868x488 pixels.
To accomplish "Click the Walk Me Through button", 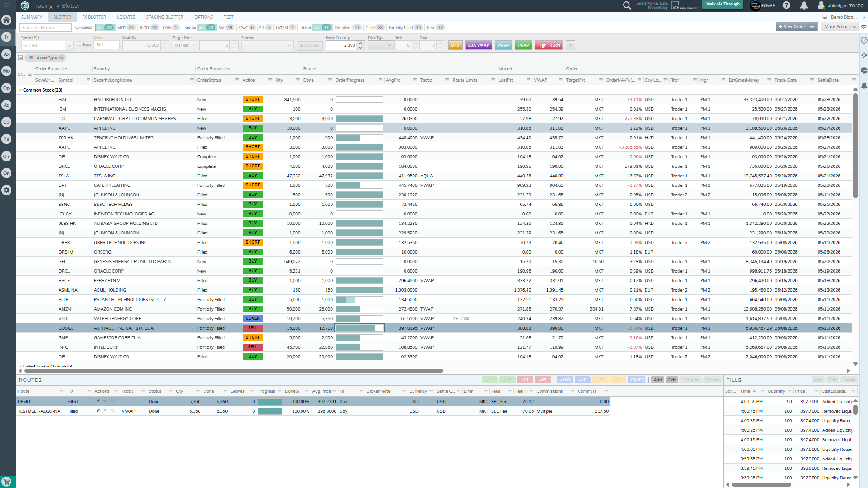I will point(723,5).
